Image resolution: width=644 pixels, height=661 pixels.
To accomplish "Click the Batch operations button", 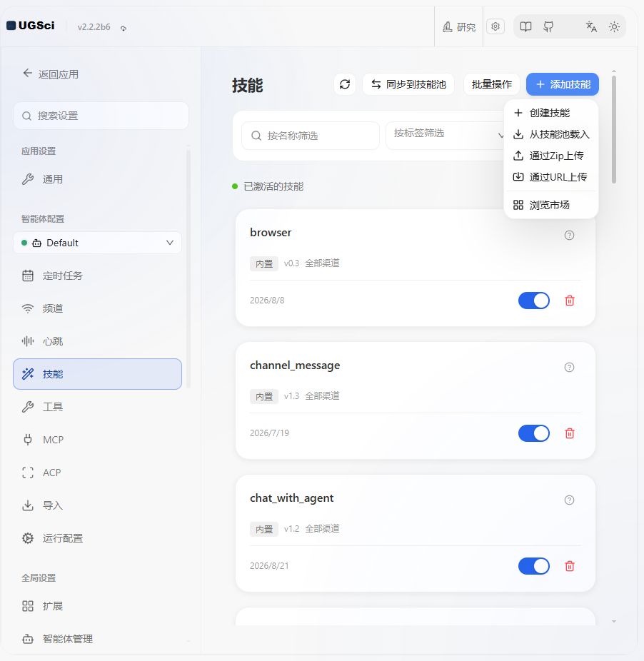I will tap(492, 84).
